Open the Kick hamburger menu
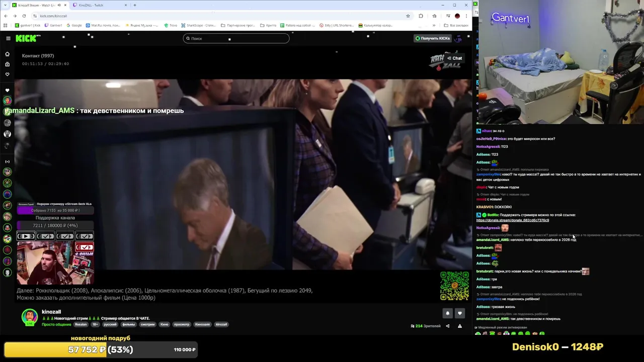Screen dimensions: 644x362 8,38
